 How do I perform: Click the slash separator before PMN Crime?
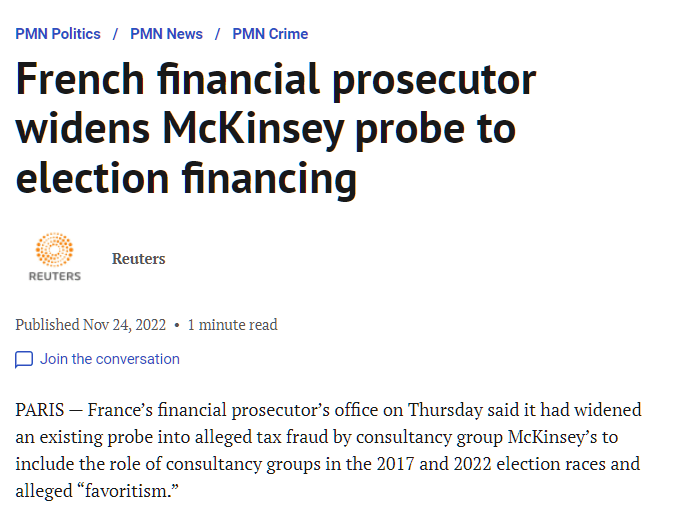pos(218,34)
